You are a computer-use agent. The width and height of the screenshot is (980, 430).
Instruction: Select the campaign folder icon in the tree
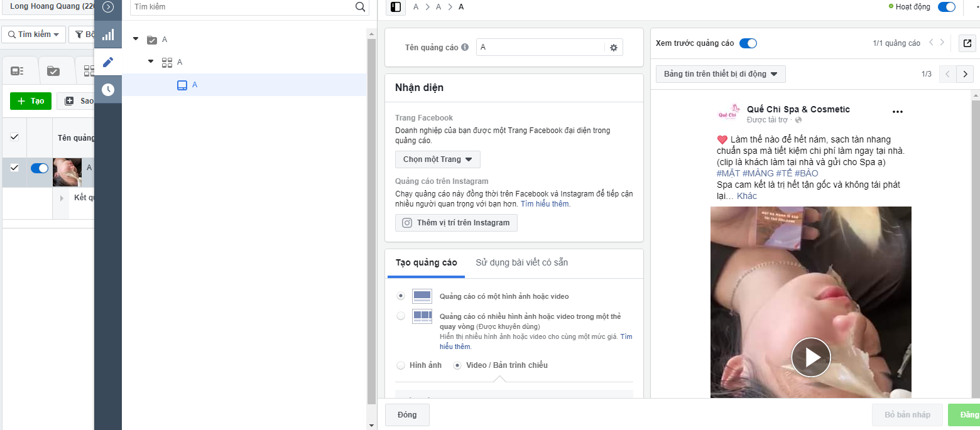152,40
